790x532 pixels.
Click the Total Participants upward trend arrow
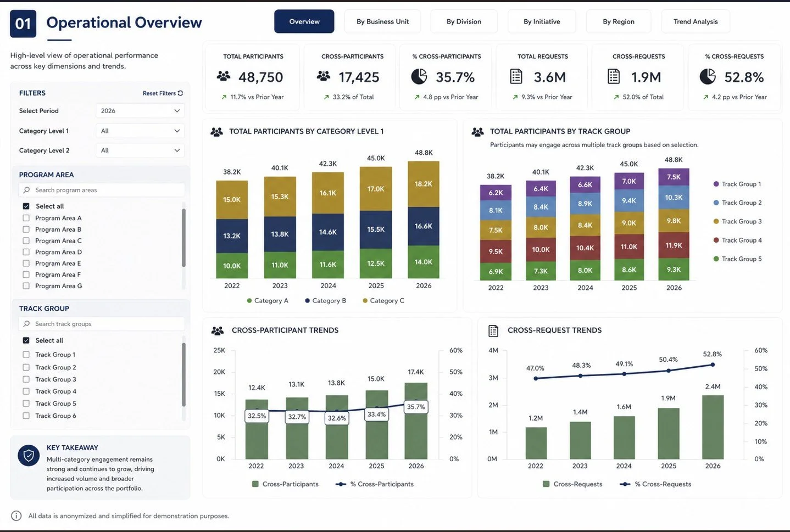(x=224, y=97)
